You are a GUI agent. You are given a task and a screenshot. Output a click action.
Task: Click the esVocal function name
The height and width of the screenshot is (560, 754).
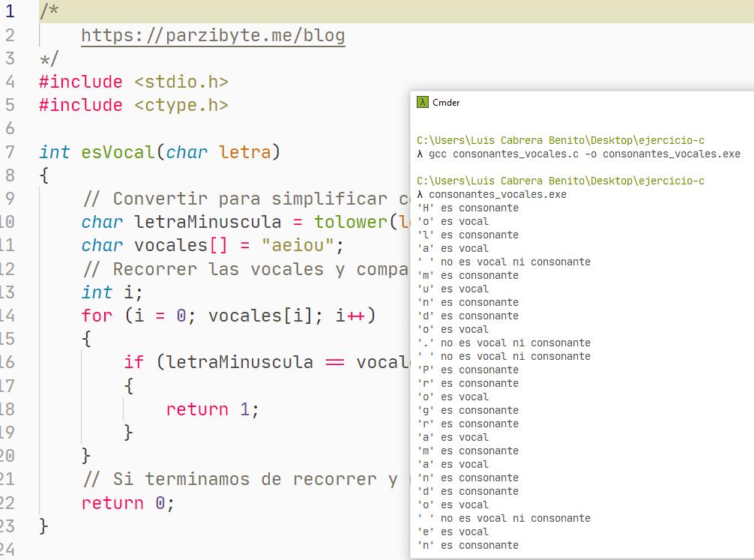tap(118, 152)
